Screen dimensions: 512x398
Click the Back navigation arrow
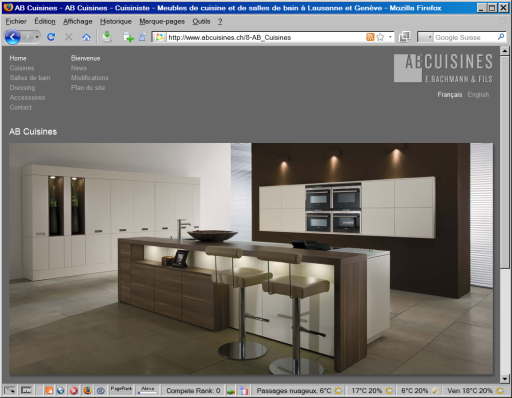[13, 37]
